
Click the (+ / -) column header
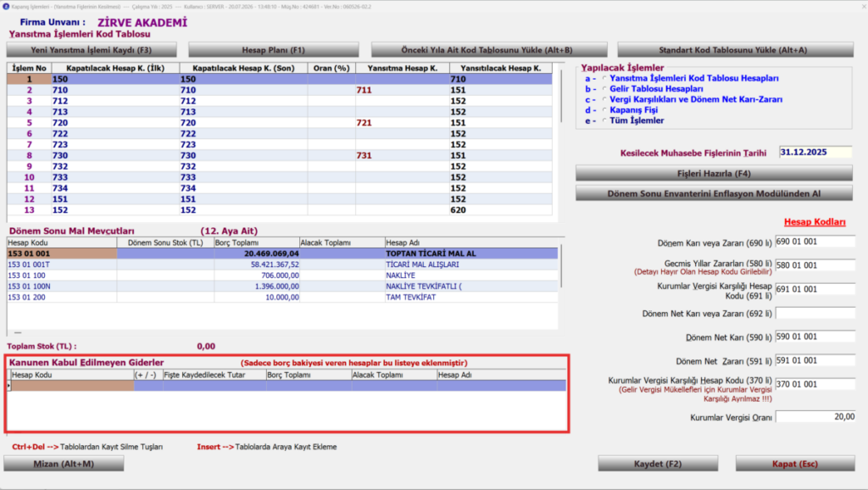pos(148,375)
